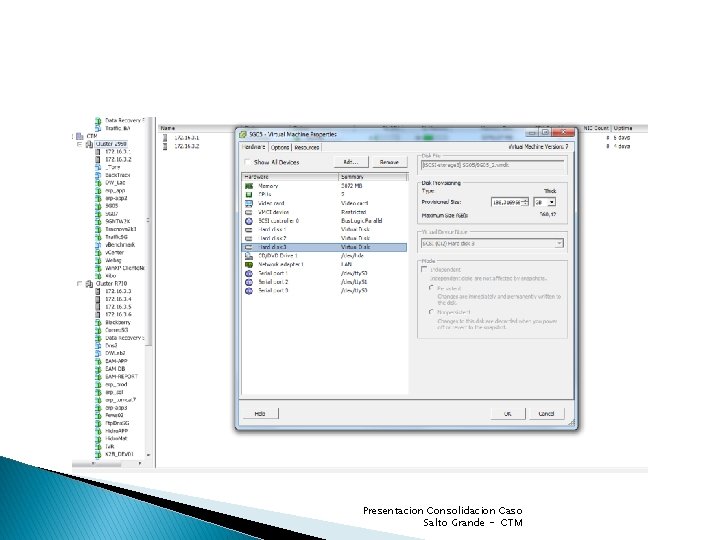
Task: Select the Hard disk 2 icon
Action: pos(249,238)
